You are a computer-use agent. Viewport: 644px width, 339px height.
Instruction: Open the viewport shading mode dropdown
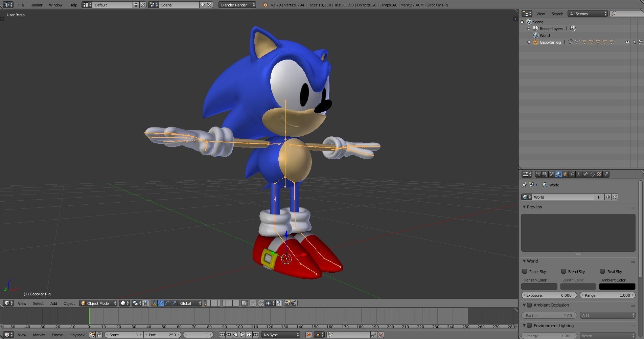pyautogui.click(x=124, y=303)
